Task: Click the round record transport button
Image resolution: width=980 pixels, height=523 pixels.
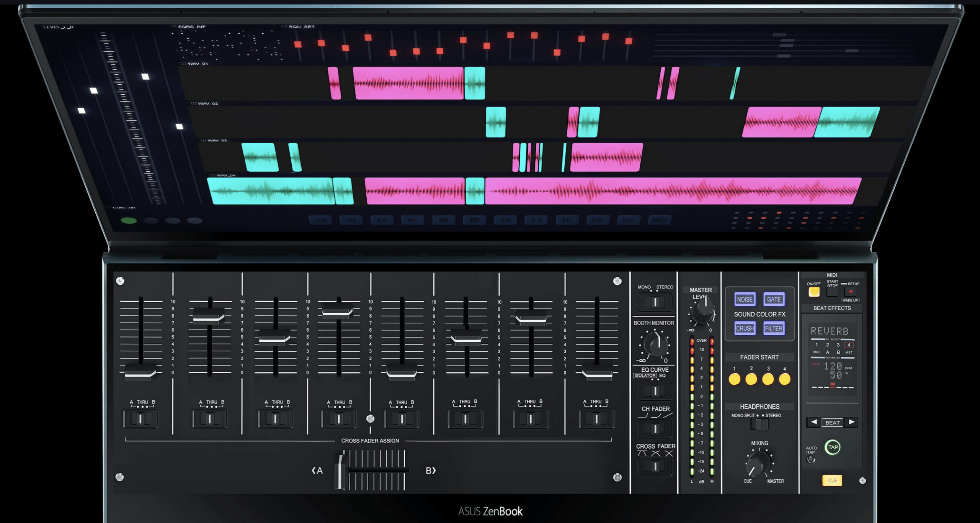Action: [x=444, y=220]
